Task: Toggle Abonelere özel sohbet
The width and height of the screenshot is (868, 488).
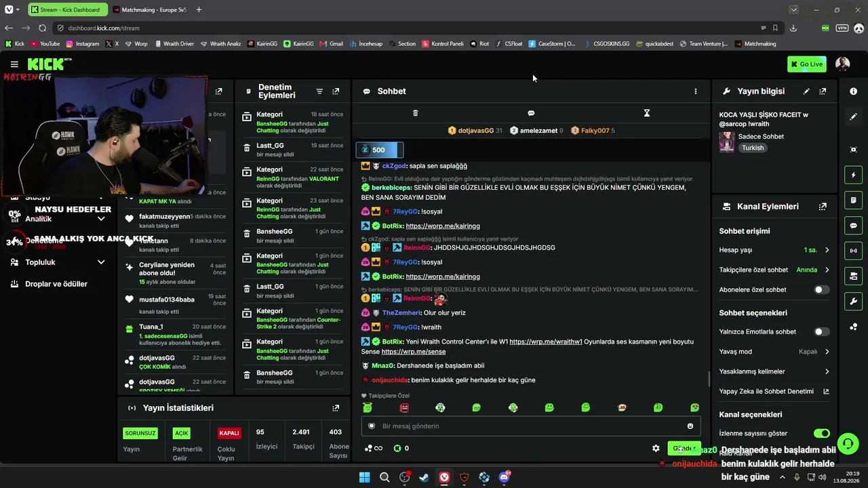Action: (x=821, y=290)
